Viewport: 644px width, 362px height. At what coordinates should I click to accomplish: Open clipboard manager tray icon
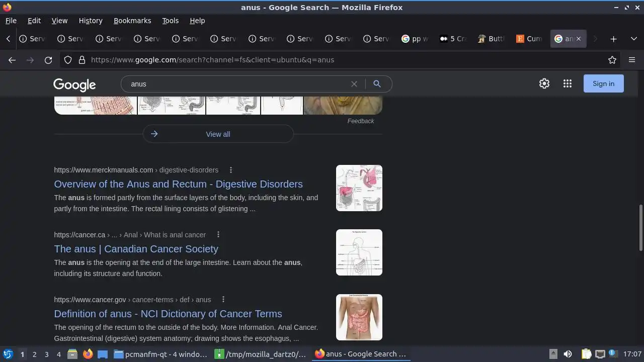pos(586,354)
